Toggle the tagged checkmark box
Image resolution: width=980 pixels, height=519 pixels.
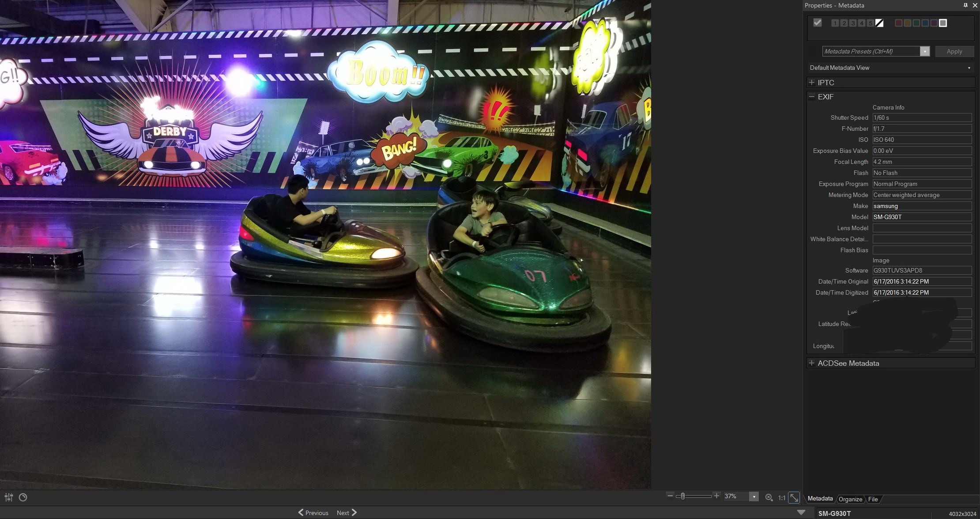818,23
